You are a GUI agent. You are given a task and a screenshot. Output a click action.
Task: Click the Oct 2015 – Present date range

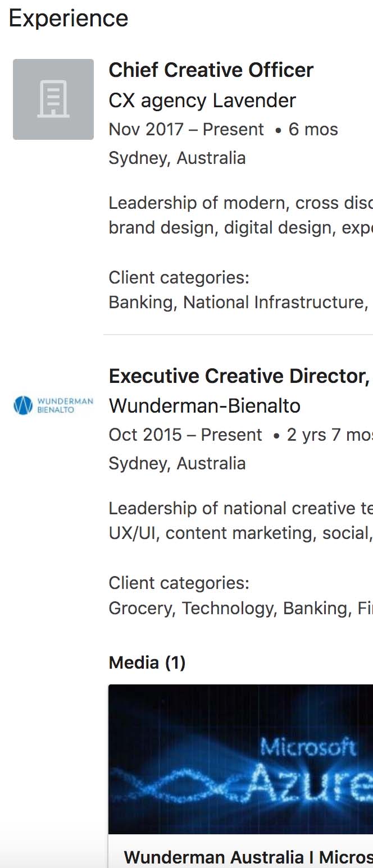185,435
